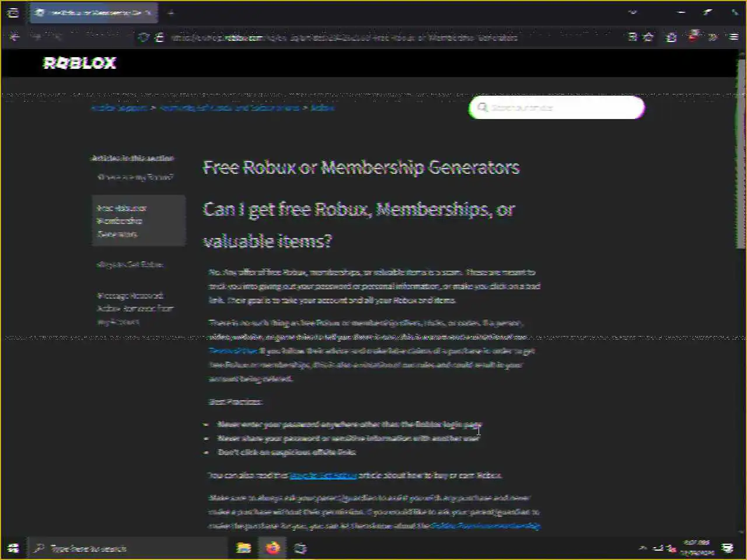
Task: Click the Roblox logo in the page header
Action: (80, 63)
